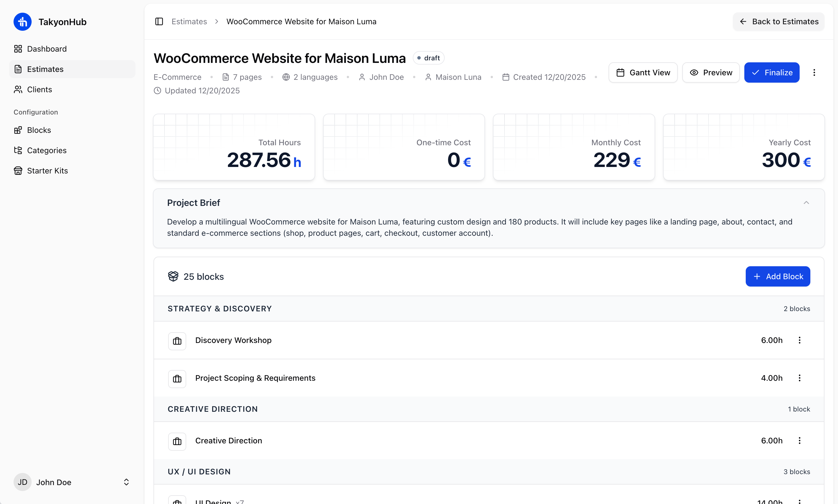The image size is (838, 504).
Task: Collapse the Project Brief panel
Action: point(806,203)
